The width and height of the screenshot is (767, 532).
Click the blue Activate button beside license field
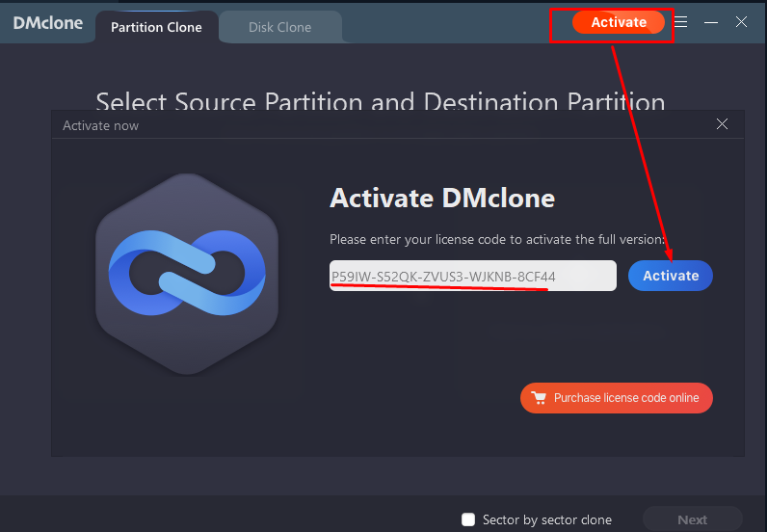(x=670, y=276)
